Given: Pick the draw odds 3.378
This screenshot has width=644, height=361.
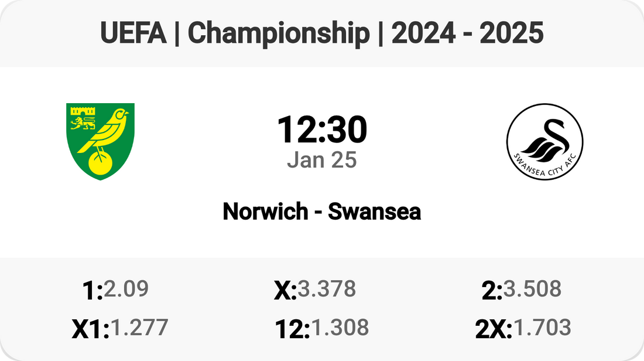Looking at the screenshot, I should point(327,289).
